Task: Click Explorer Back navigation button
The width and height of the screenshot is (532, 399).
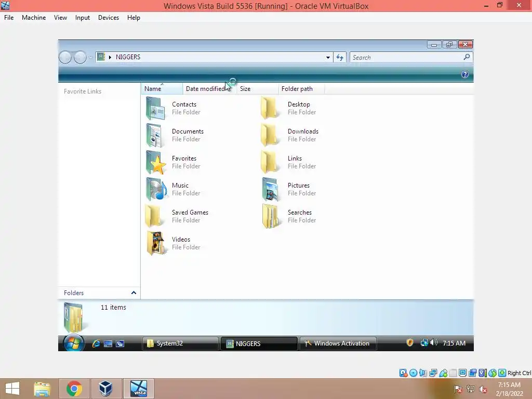Action: click(65, 57)
